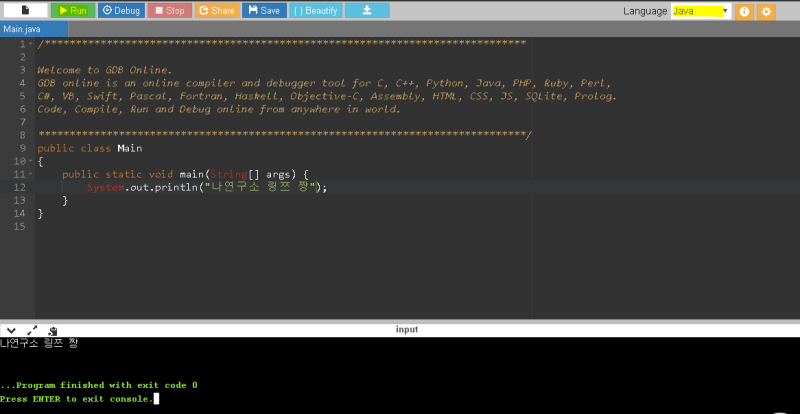Open editor settings gear icon
This screenshot has height=414, width=800.
[x=766, y=11]
